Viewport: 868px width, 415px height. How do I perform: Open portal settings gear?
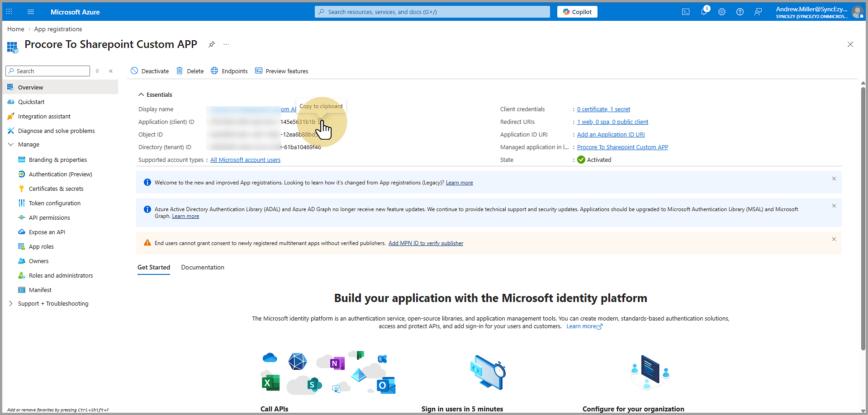coord(722,12)
